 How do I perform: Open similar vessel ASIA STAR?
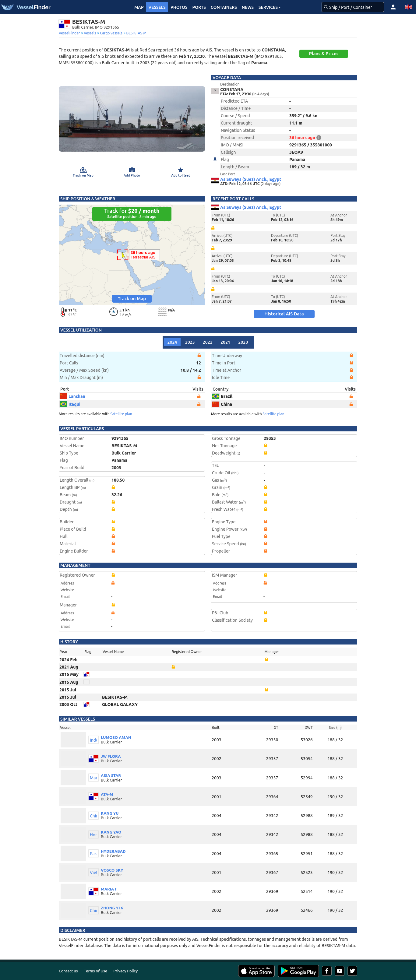click(x=111, y=775)
